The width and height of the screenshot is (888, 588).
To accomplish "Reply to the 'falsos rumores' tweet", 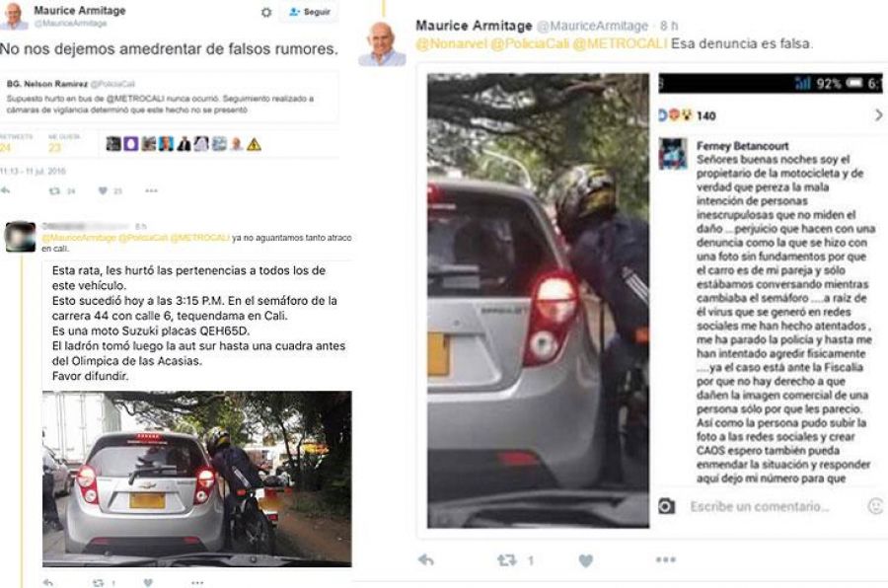I will pos(6,190).
